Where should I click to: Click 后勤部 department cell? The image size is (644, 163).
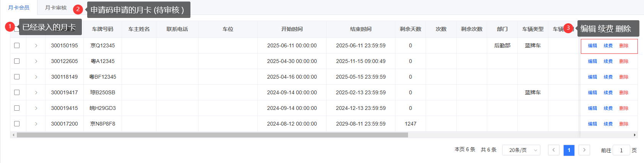[502, 45]
